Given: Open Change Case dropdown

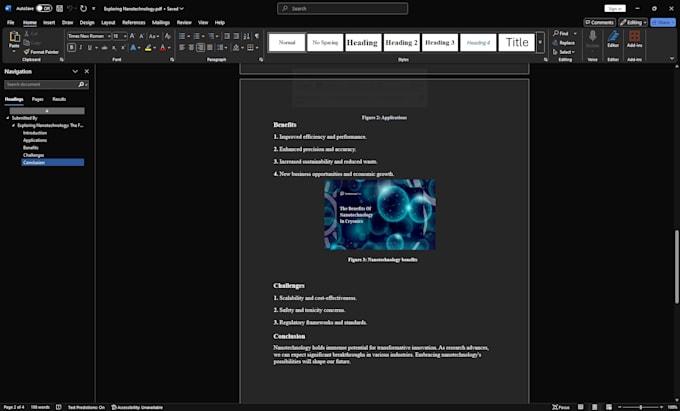Looking at the screenshot, I should (x=154, y=36).
